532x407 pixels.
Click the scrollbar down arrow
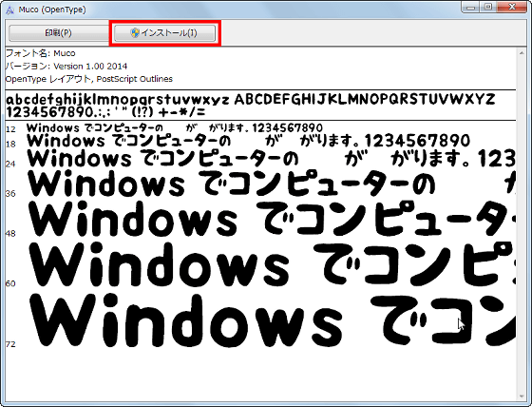(x=522, y=397)
